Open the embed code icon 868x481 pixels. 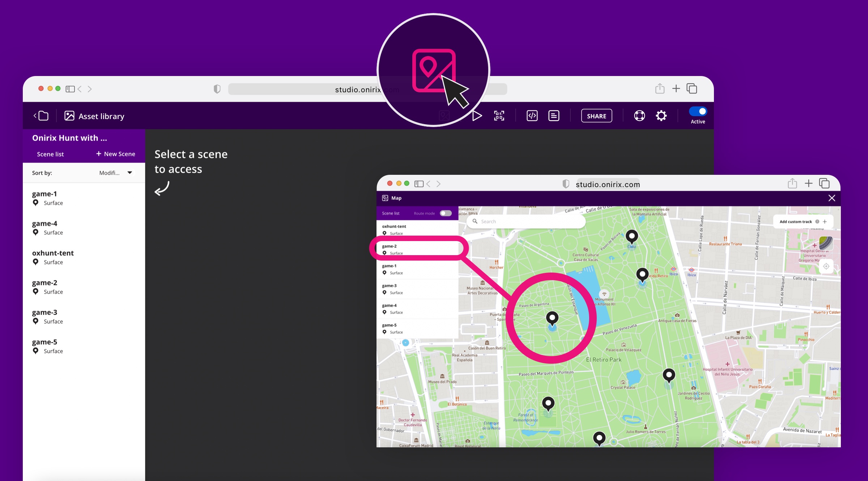(x=532, y=116)
